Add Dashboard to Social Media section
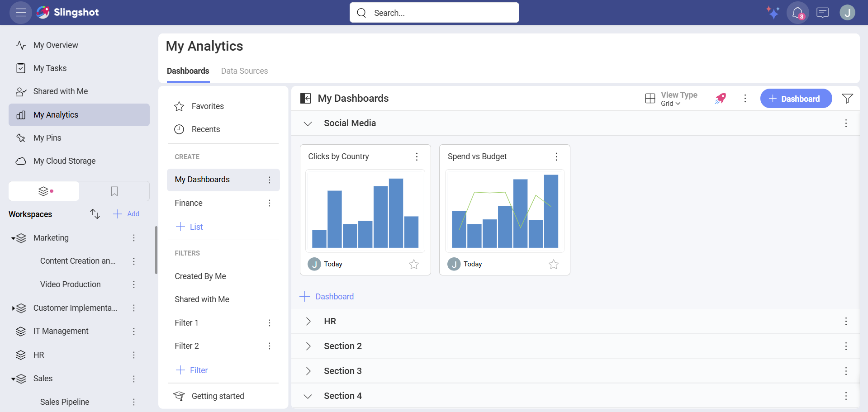Screen dimensions: 868x412 (327, 297)
